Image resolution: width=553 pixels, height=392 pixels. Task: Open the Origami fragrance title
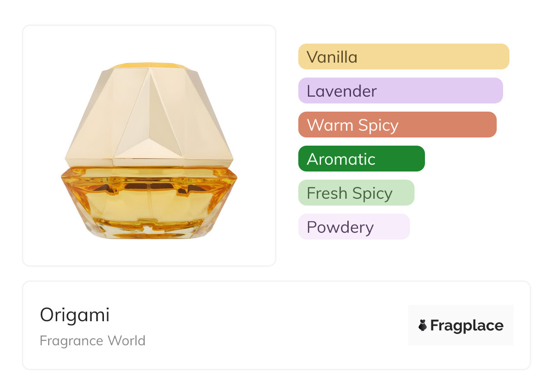[x=75, y=315]
